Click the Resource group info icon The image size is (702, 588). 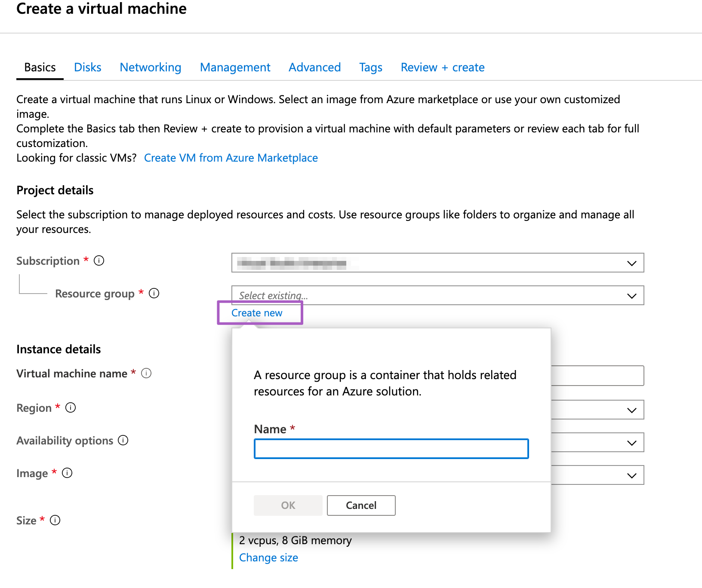(x=154, y=294)
